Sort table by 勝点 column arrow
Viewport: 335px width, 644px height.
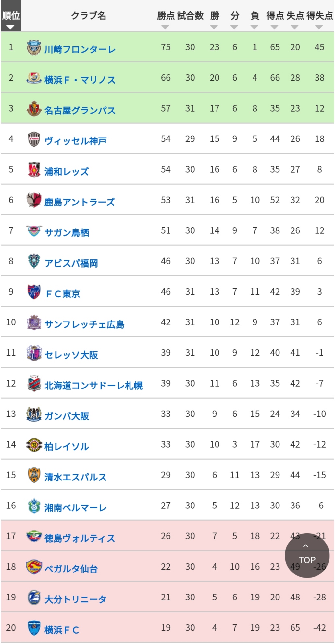pyautogui.click(x=165, y=27)
